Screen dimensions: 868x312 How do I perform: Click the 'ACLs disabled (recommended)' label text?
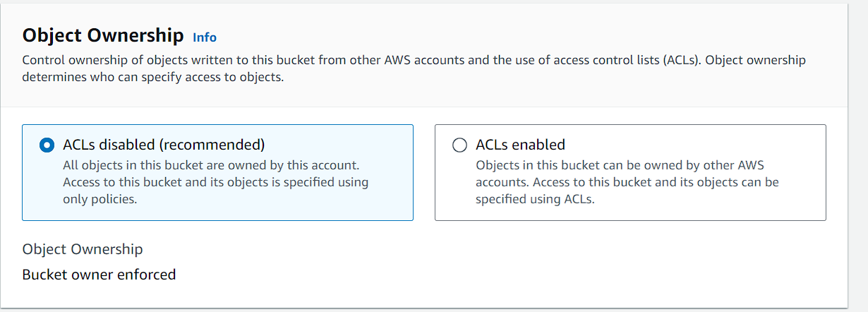pos(164,145)
